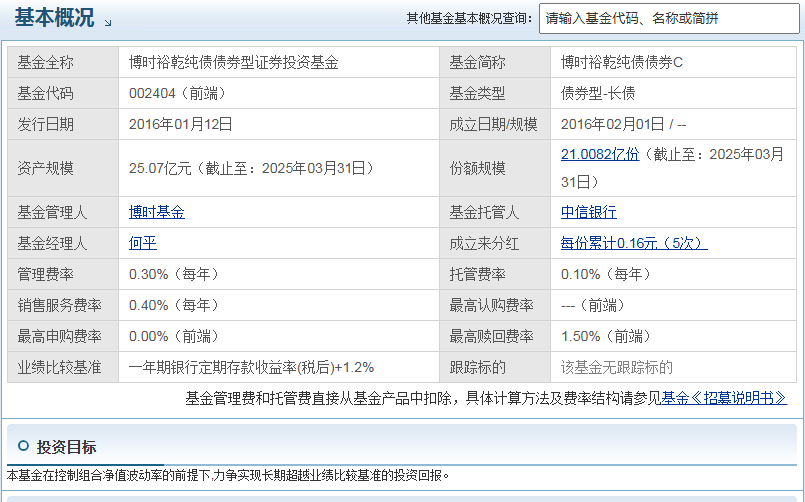Click the 最高申购费率 label cell

tap(63, 336)
